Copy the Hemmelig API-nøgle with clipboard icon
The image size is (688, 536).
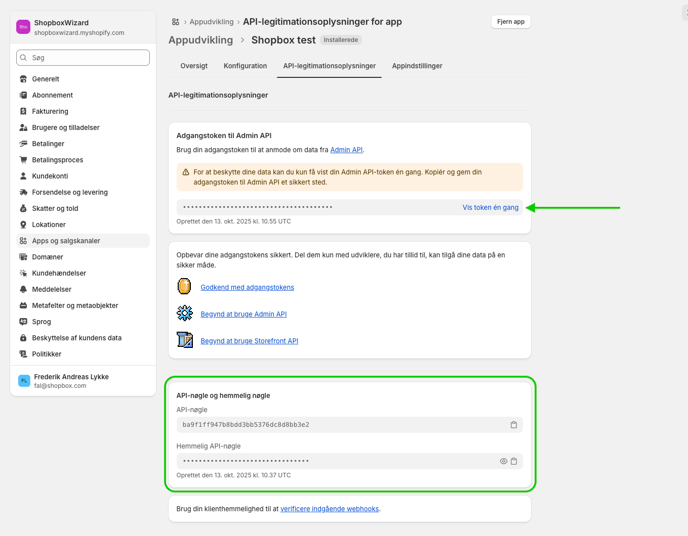click(514, 461)
